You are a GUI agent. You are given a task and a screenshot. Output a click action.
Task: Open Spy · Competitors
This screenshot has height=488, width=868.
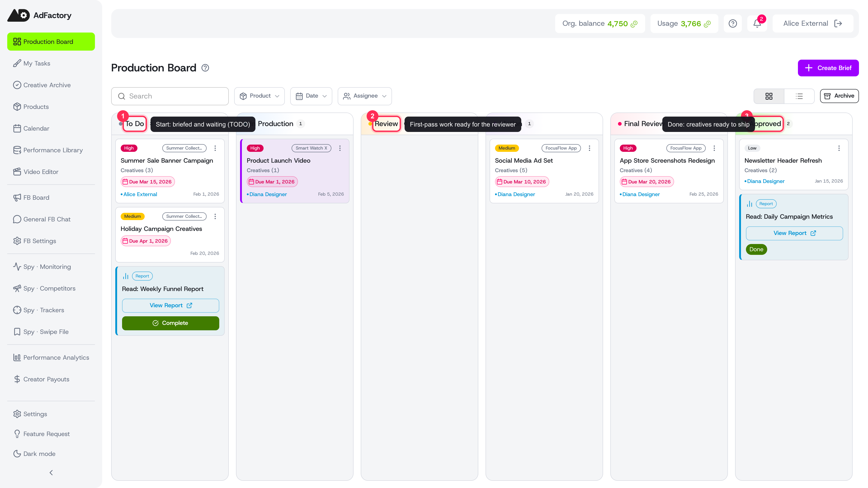coord(51,289)
